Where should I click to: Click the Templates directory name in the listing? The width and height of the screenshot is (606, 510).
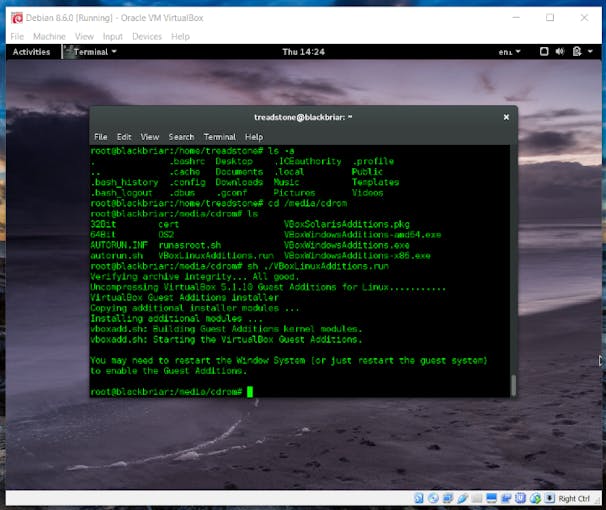[x=375, y=182]
